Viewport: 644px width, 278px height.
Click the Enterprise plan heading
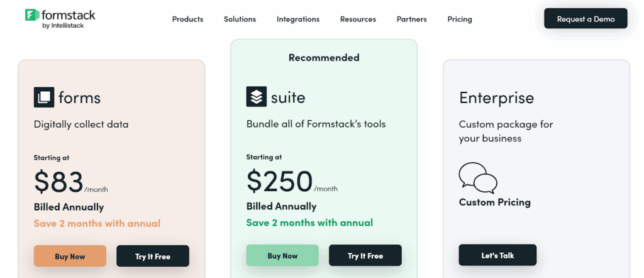pyautogui.click(x=496, y=97)
